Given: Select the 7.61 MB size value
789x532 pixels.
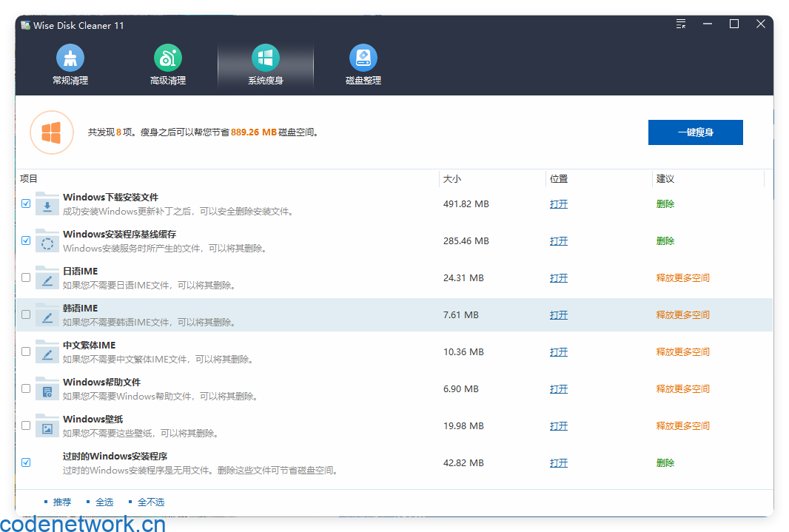Looking at the screenshot, I should (461, 314).
